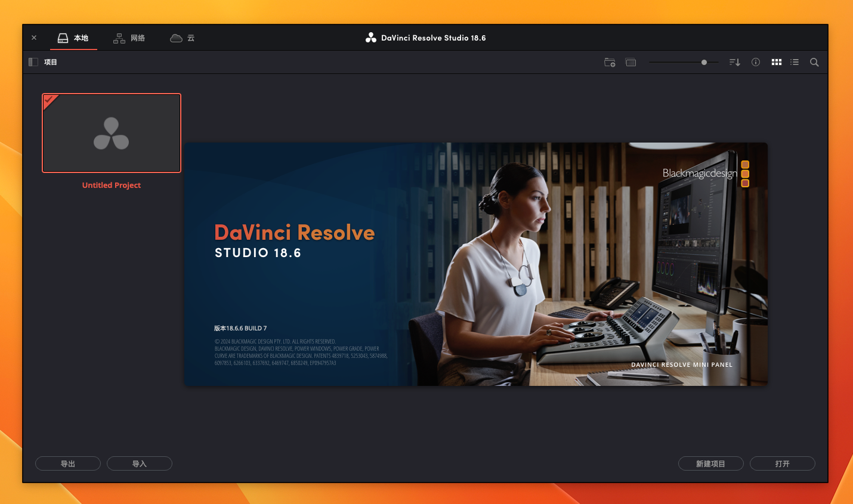
Task: Open the project search icon
Action: pyautogui.click(x=814, y=62)
